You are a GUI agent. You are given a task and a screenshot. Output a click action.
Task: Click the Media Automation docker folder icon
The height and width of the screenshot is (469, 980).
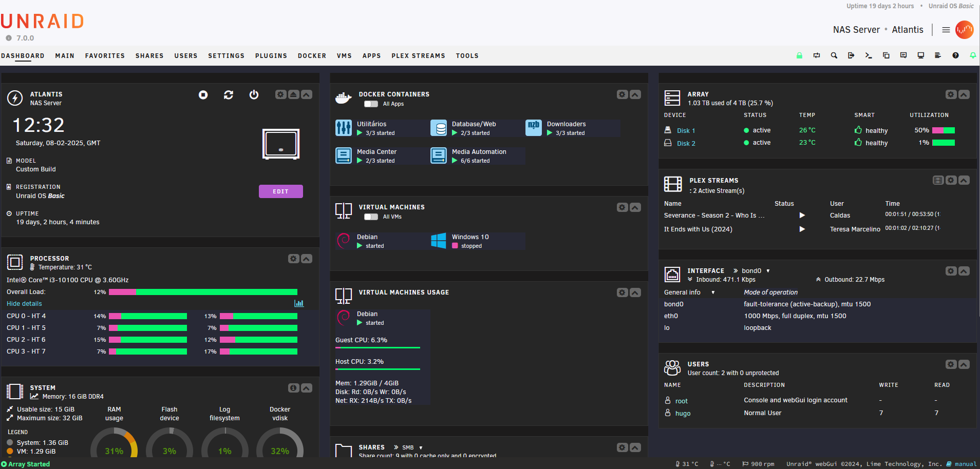point(439,155)
